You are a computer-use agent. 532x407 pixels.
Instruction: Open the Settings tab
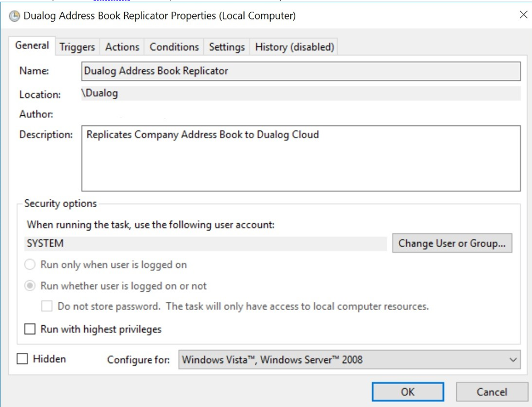click(227, 47)
